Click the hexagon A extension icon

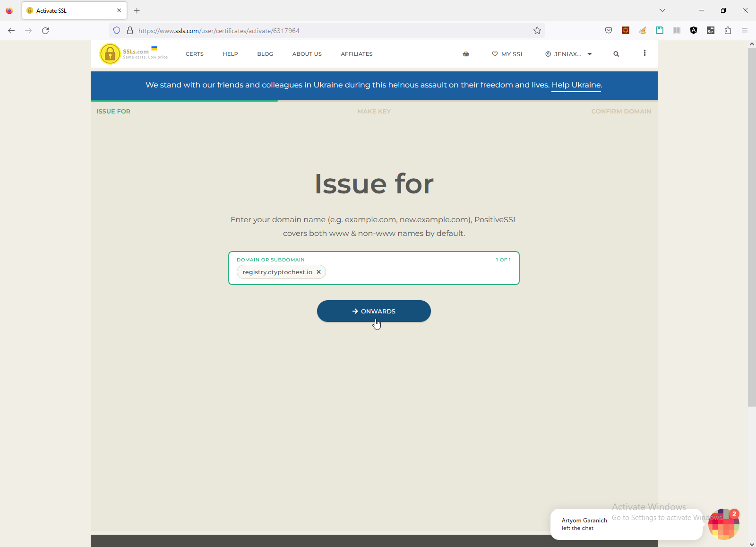coord(694,31)
